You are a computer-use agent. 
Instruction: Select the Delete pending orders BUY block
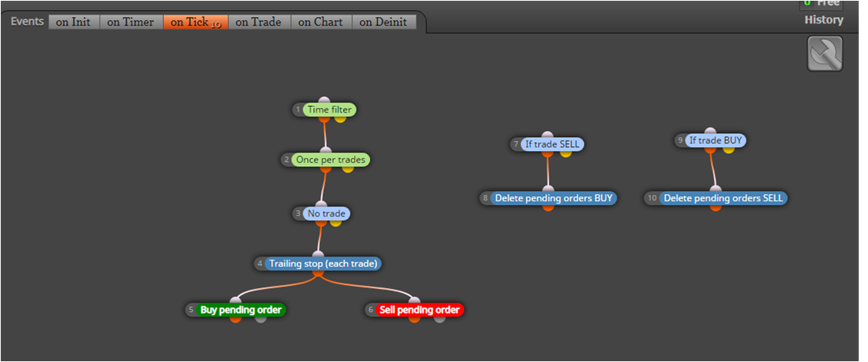point(553,198)
